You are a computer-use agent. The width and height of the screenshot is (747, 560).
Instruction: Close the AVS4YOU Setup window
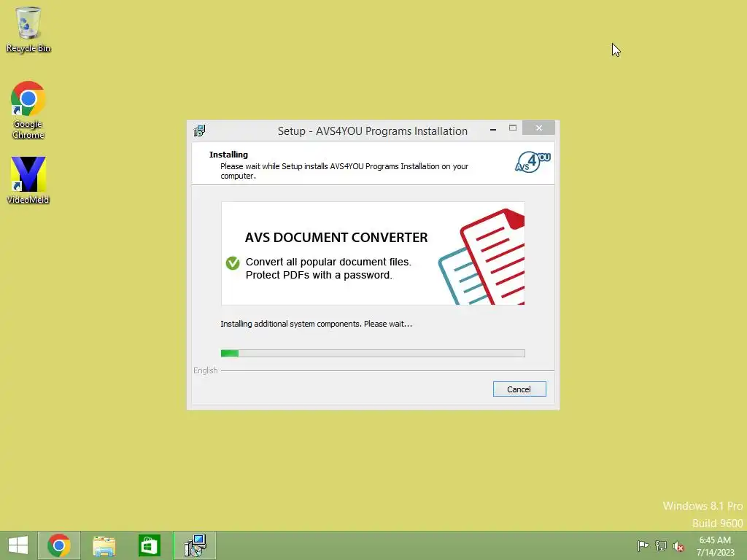coord(539,128)
